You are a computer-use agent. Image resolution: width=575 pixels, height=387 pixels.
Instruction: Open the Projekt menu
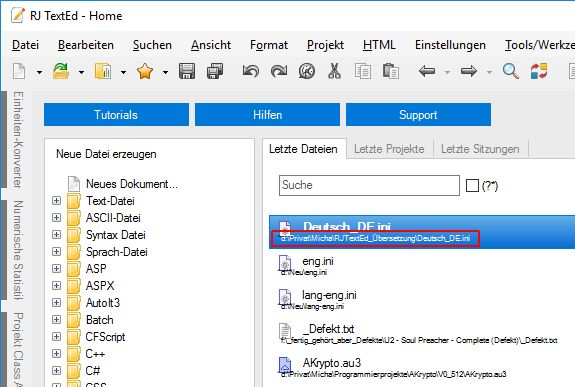325,45
